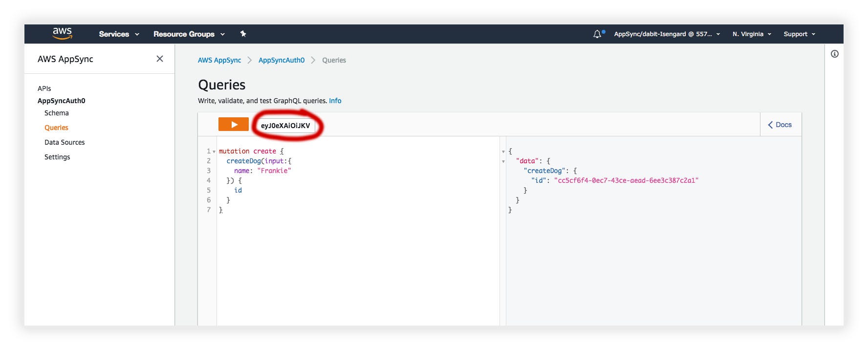Collapse the mutation fold arrow on line 1
This screenshot has width=868, height=350.
214,152
